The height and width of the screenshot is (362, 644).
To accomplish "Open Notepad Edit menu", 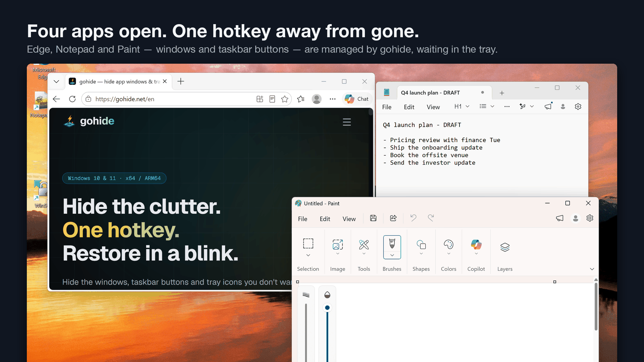I will 409,107.
